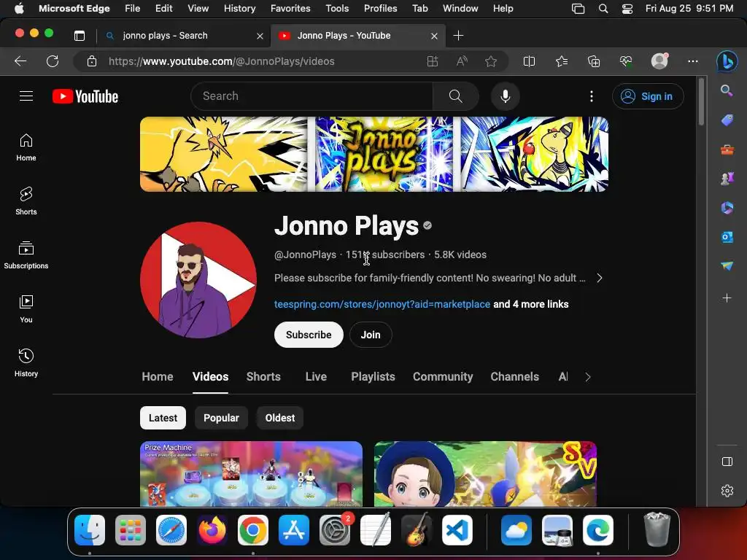747x560 pixels.
Task: Open the Playlists channel tab
Action: click(x=373, y=377)
